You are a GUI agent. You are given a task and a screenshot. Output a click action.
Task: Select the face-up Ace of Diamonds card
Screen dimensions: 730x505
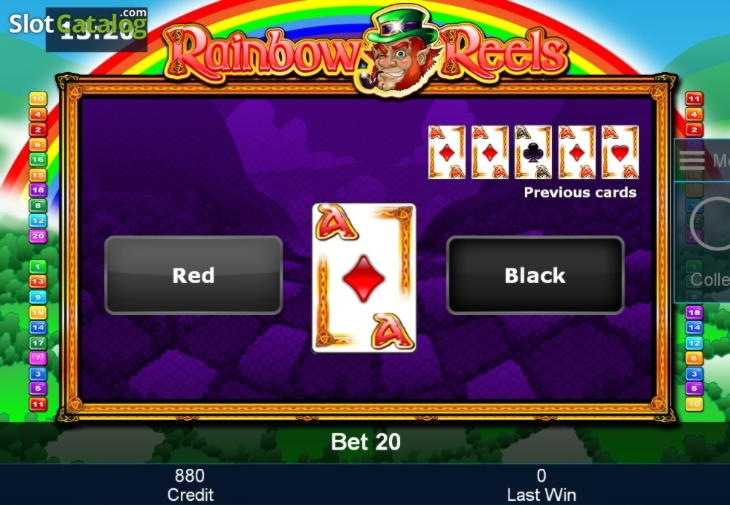coord(364,278)
